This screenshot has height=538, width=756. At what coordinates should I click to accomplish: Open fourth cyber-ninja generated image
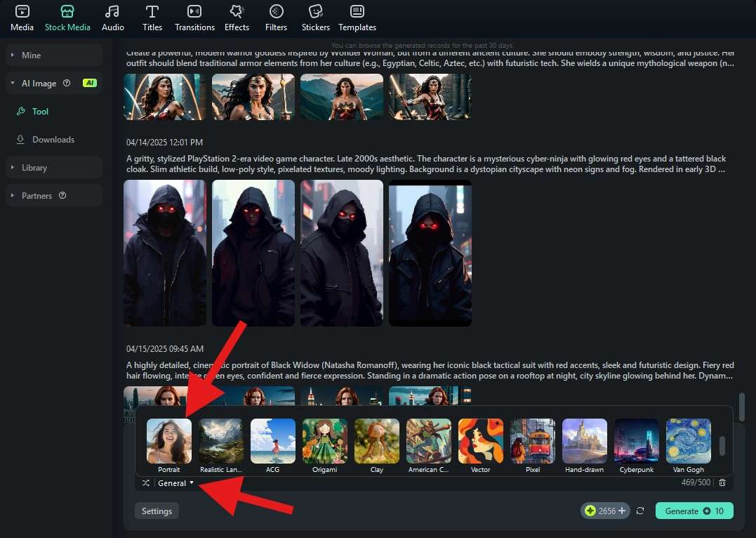[430, 254]
